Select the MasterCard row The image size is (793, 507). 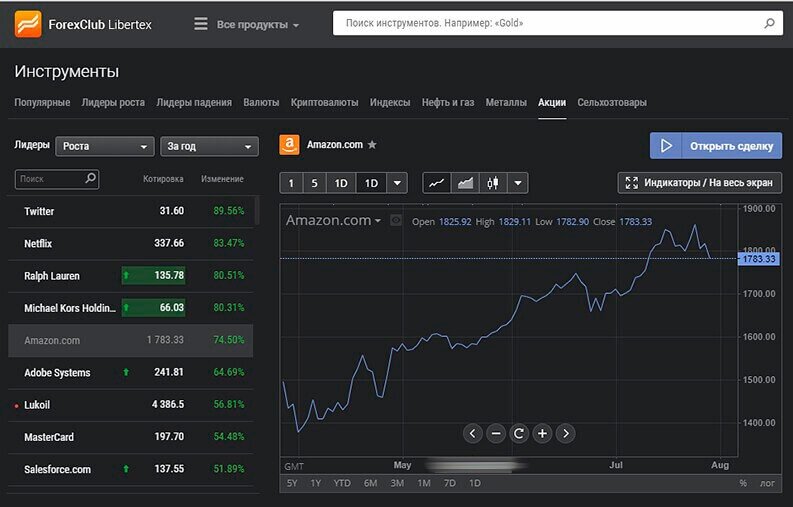click(130, 437)
